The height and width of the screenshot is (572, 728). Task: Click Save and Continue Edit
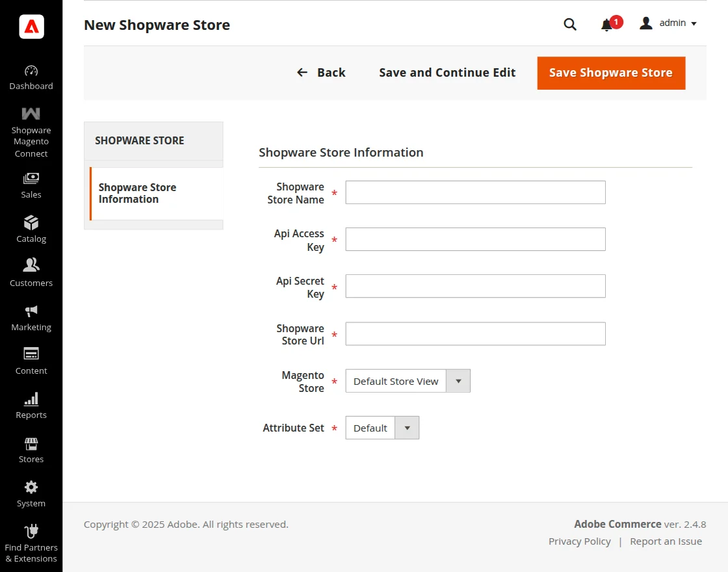click(447, 73)
